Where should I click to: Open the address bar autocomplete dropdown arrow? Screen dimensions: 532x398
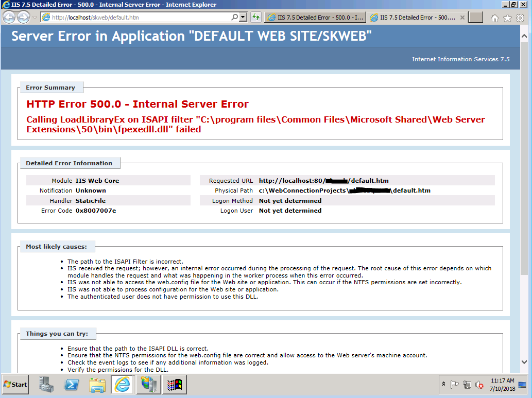click(243, 17)
